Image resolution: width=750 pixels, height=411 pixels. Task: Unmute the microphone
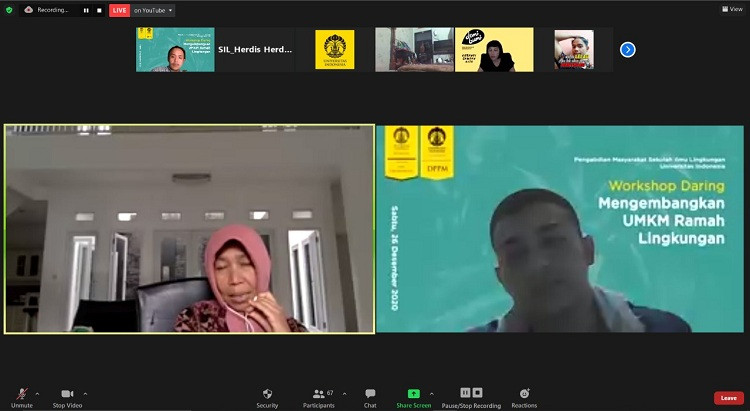click(21, 395)
